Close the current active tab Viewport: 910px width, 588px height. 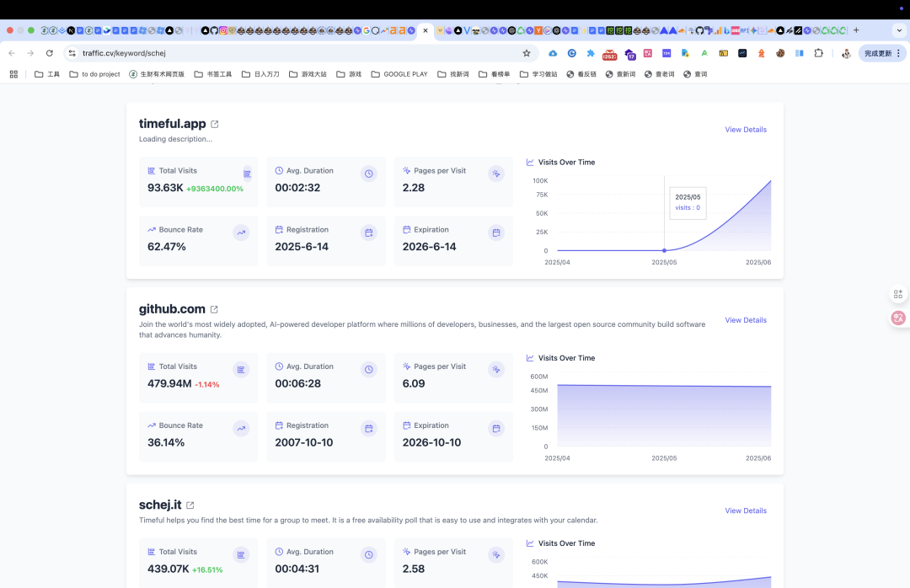tap(426, 31)
